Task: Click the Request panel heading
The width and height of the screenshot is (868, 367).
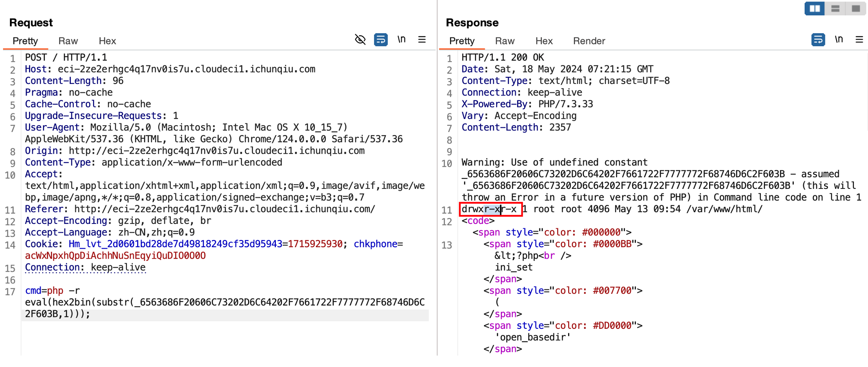Action: pos(31,23)
